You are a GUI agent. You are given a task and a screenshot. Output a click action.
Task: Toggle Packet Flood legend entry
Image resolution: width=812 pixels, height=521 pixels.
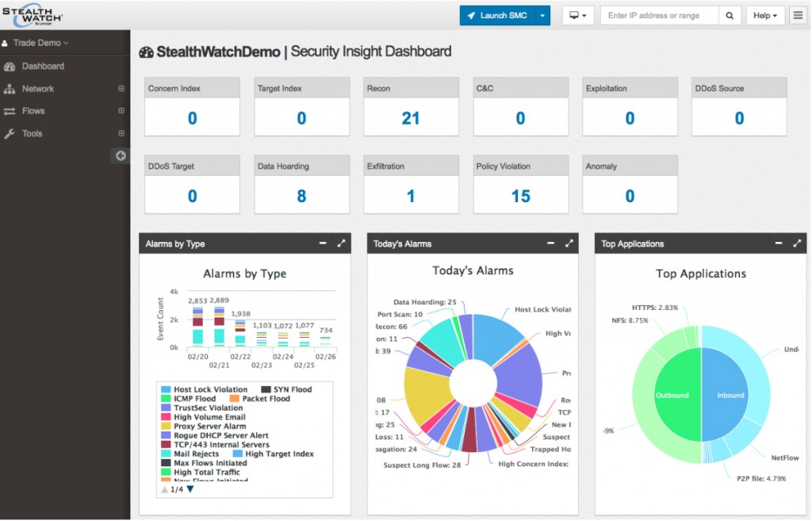point(260,399)
